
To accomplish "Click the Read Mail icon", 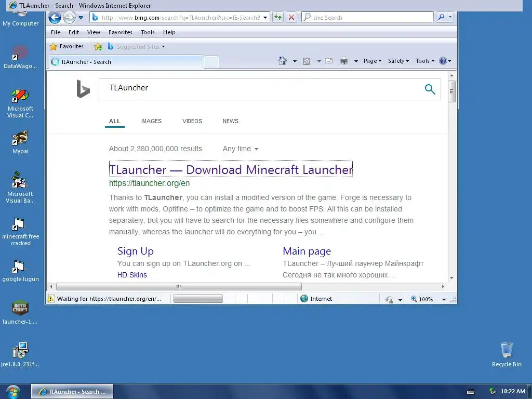I will tap(329, 61).
